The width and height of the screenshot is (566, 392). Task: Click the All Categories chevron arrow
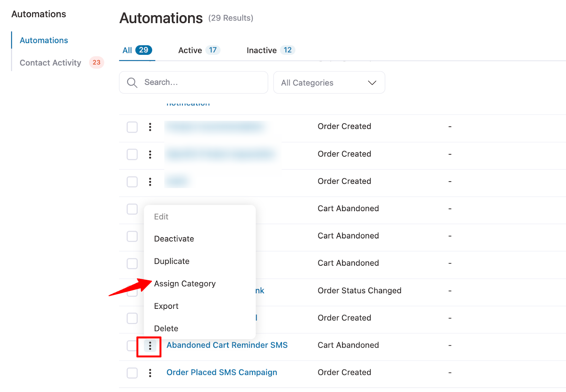pos(372,83)
